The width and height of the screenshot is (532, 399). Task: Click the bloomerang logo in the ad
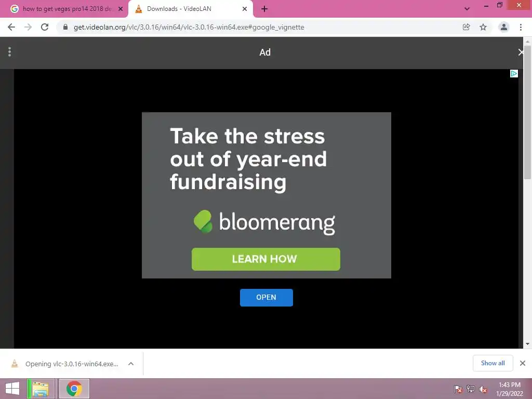[x=264, y=222]
